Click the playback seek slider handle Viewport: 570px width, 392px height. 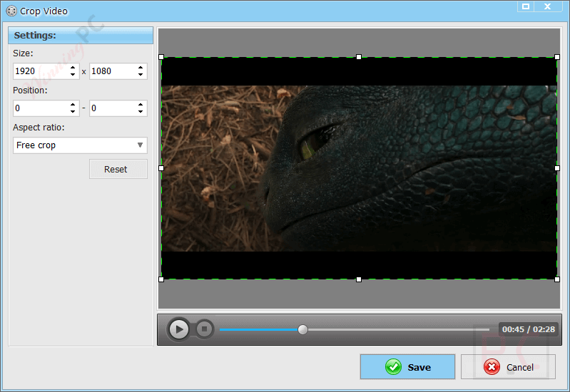tap(302, 329)
